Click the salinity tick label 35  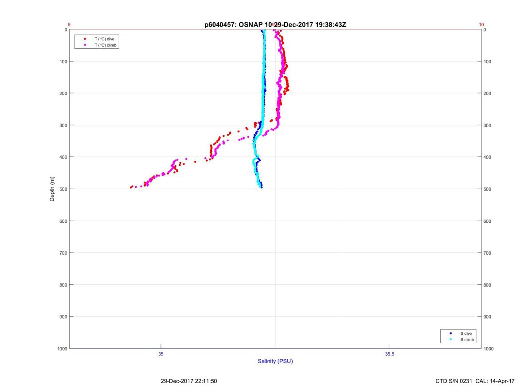pyautogui.click(x=161, y=354)
